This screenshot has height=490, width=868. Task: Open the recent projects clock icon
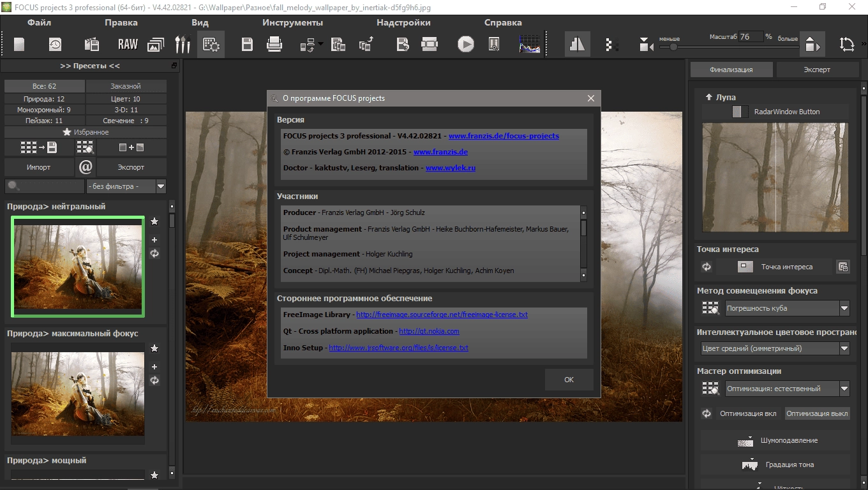(56, 45)
